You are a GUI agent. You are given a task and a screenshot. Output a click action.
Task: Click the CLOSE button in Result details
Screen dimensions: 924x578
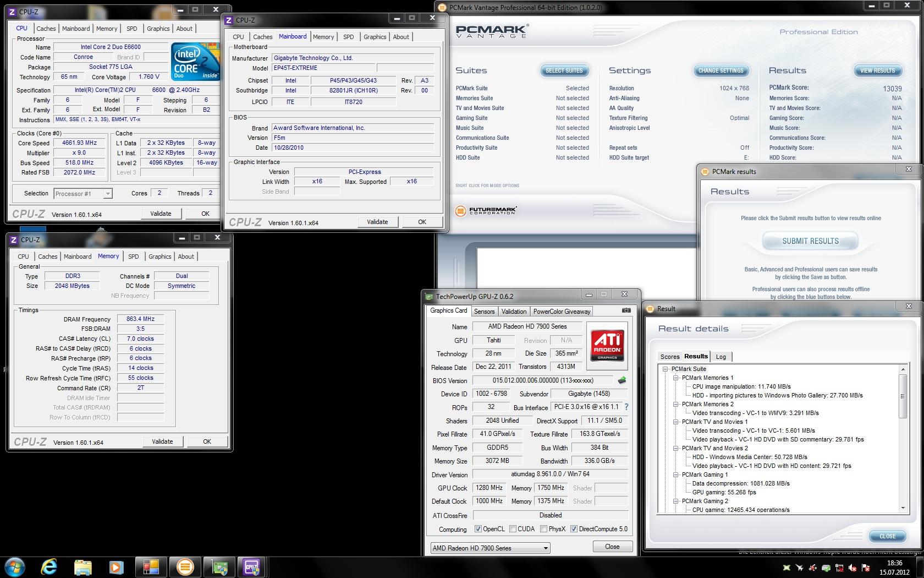click(887, 536)
